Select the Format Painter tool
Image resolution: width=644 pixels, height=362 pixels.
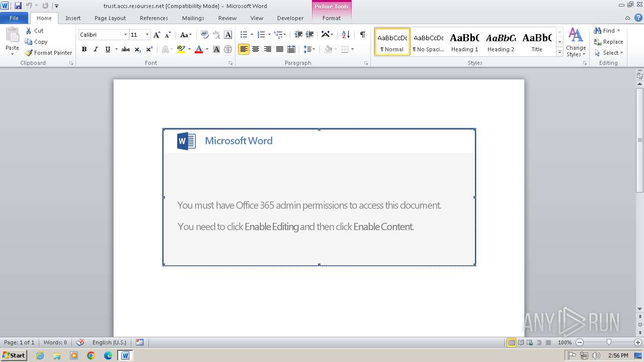49,53
